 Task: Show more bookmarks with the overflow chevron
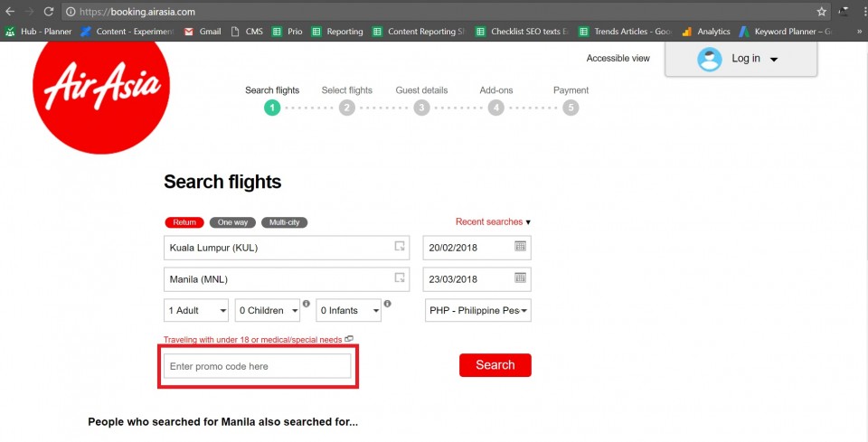pos(859,32)
